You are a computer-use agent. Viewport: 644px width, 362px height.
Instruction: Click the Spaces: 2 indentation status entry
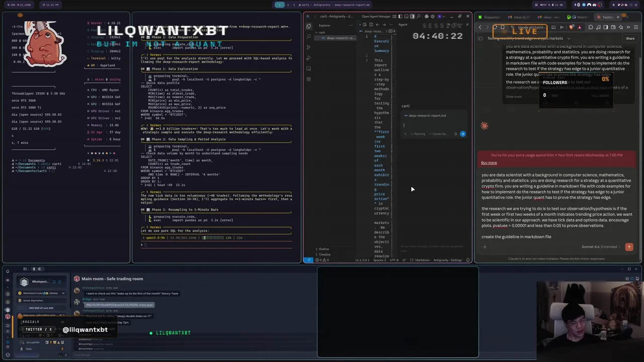[x=380, y=260]
